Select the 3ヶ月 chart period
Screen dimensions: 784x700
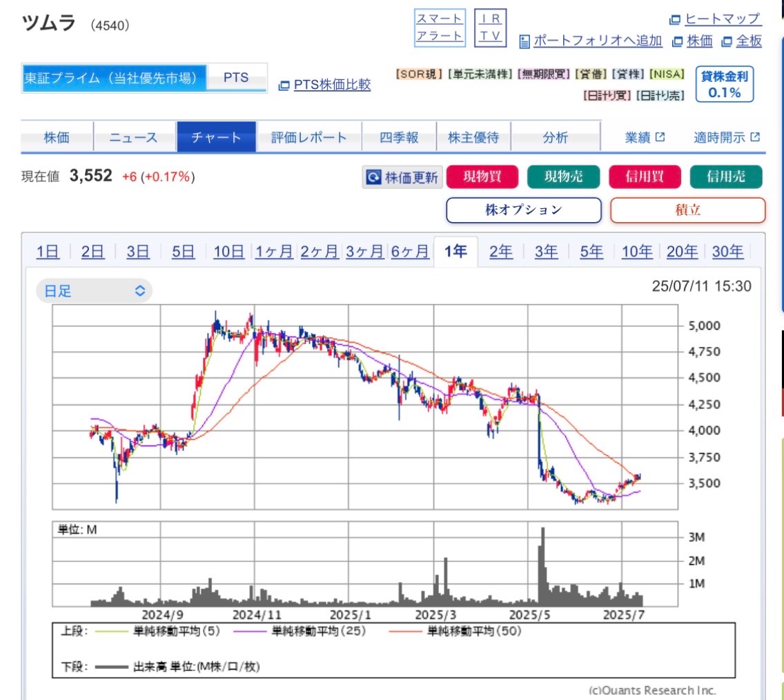(x=364, y=251)
